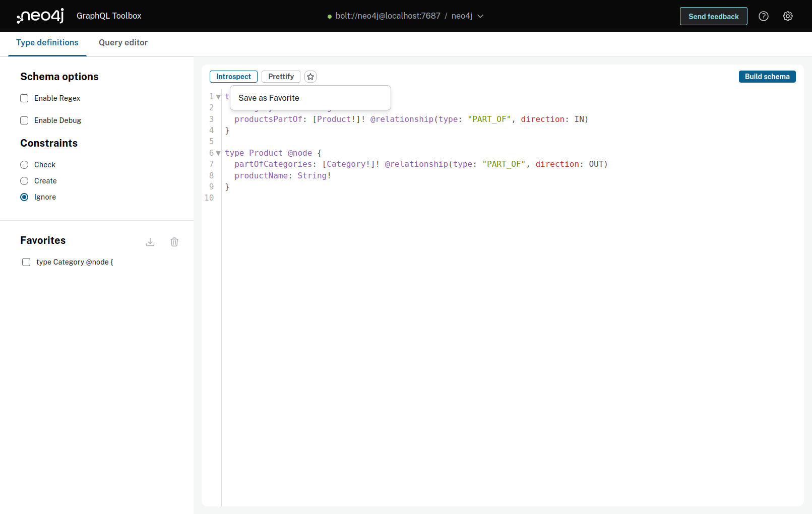The height and width of the screenshot is (514, 812).
Task: Click the green connection status dot
Action: coord(330,17)
